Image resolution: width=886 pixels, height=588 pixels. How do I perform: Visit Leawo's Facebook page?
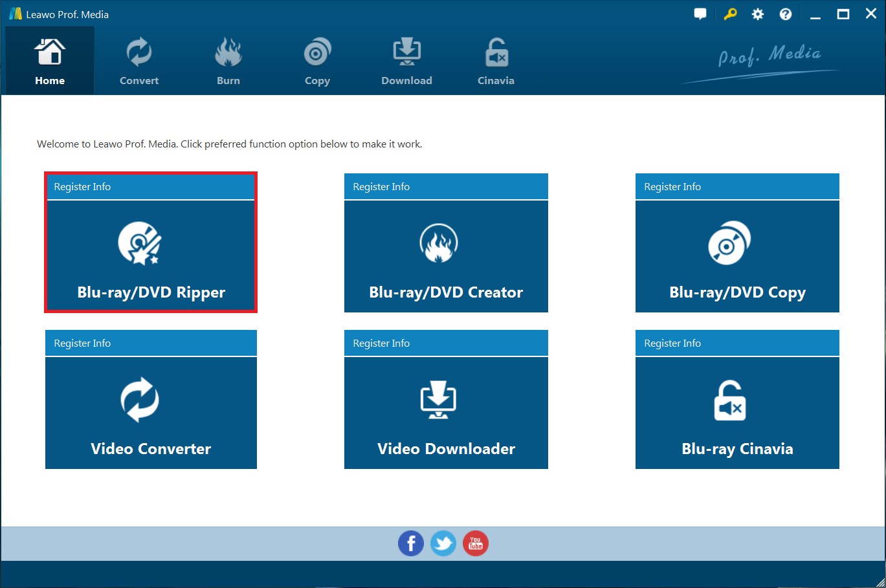pos(410,543)
